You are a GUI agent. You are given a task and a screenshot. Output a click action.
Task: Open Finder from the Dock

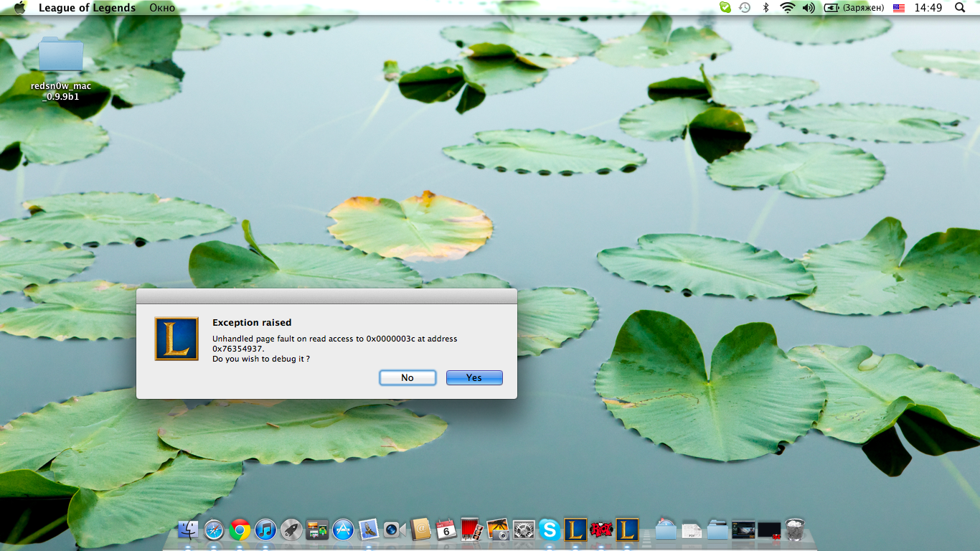tap(189, 529)
